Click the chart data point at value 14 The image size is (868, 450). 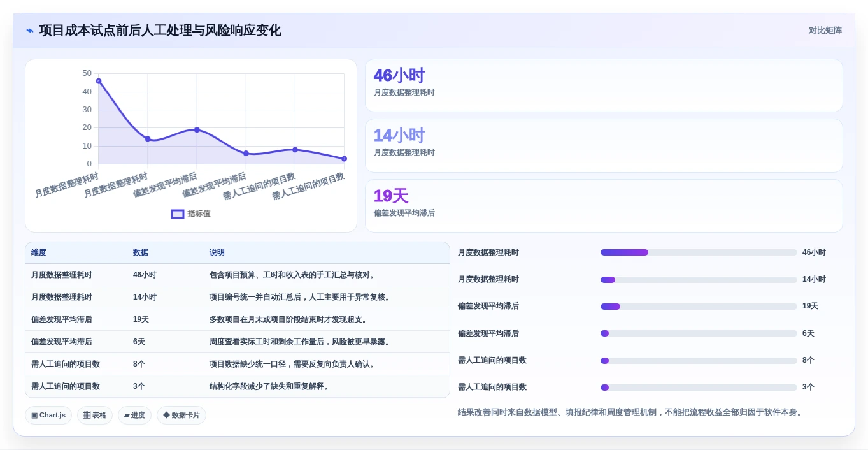148,139
